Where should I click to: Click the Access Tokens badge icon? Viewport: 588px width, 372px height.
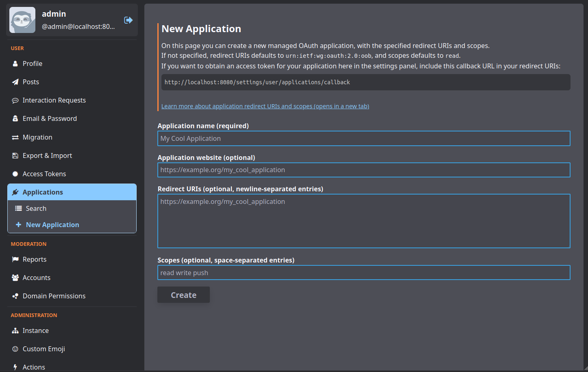pos(15,174)
